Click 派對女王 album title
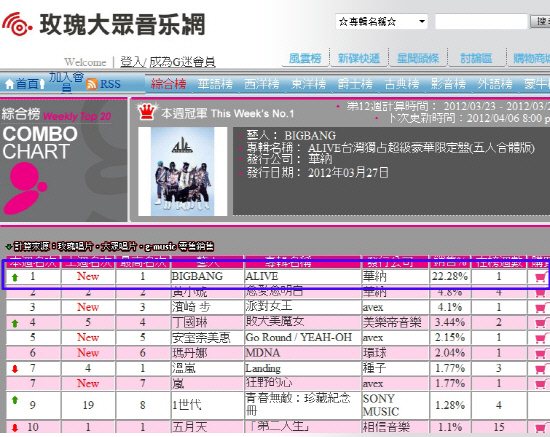550x437 pixels. (x=269, y=306)
